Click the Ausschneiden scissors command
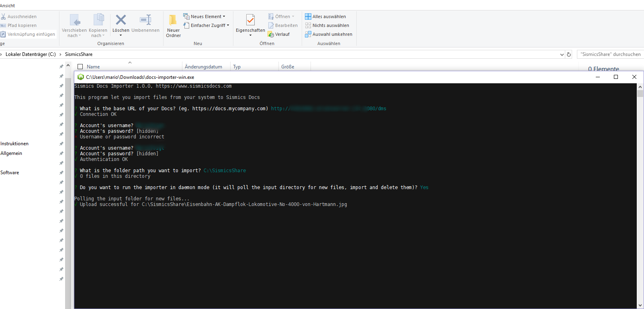Viewport: 644px width, 309px height. click(19, 16)
